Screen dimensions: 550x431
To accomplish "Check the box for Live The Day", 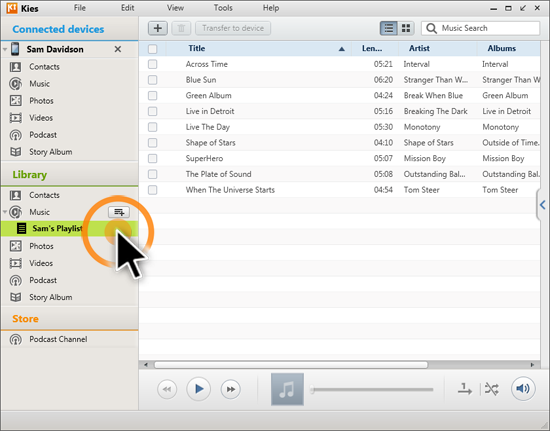I will (153, 127).
